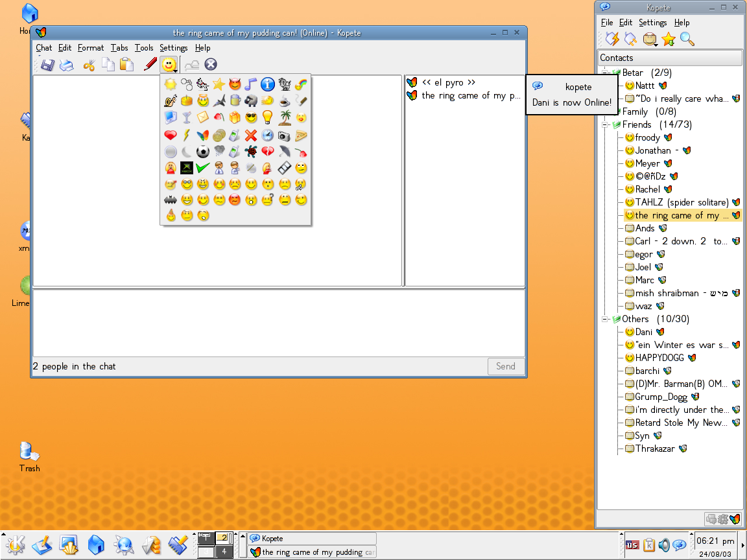Image resolution: width=747 pixels, height=560 pixels.
Task: Insert the sunglasses smiley emoticon
Action: click(251, 117)
